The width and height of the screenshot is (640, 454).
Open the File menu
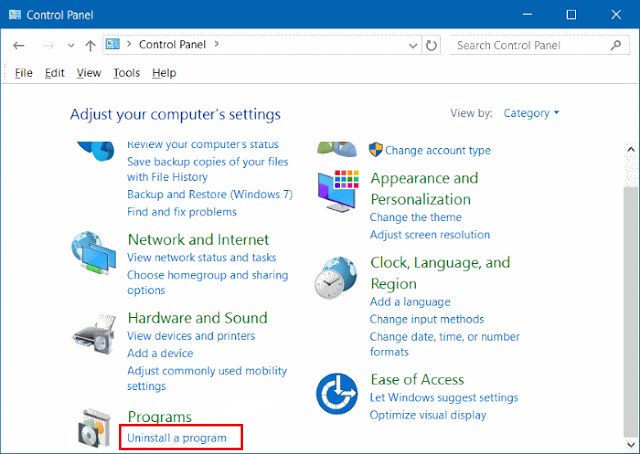[x=24, y=73]
